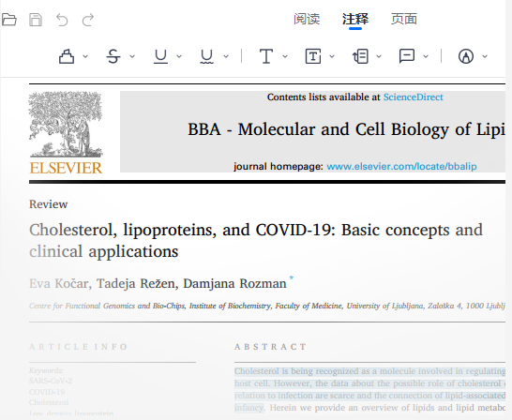Click the open file folder icon
The width and height of the screenshot is (512, 420).
point(9,20)
